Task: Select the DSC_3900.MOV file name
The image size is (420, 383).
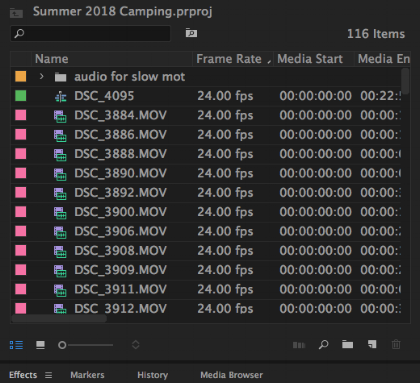Action: [x=120, y=212]
